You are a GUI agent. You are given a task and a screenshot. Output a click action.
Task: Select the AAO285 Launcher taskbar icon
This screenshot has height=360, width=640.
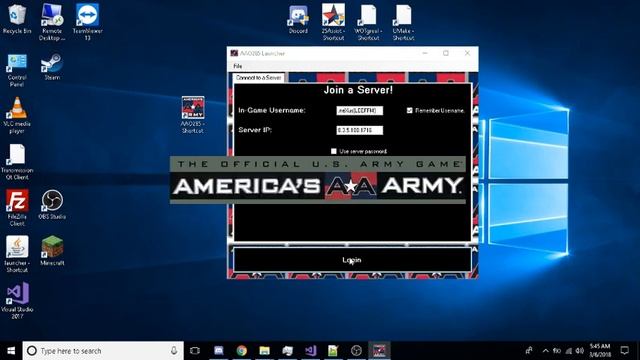pos(379,351)
